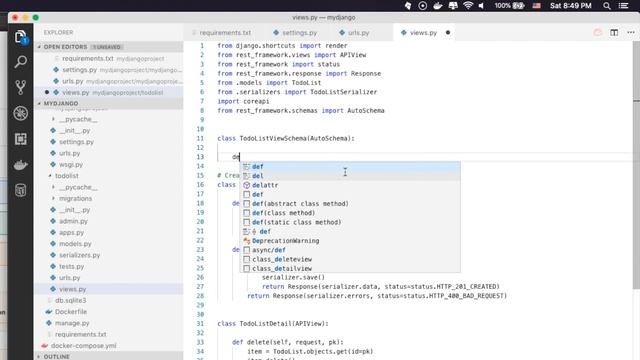Open docker-compose.yml in the file tree
This screenshot has height=360, width=640.
[83, 346]
